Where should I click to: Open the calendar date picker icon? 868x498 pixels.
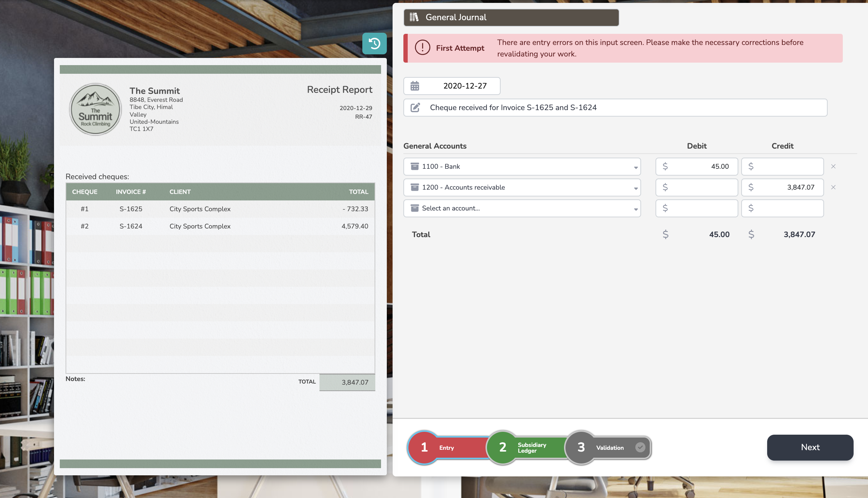pyautogui.click(x=415, y=86)
